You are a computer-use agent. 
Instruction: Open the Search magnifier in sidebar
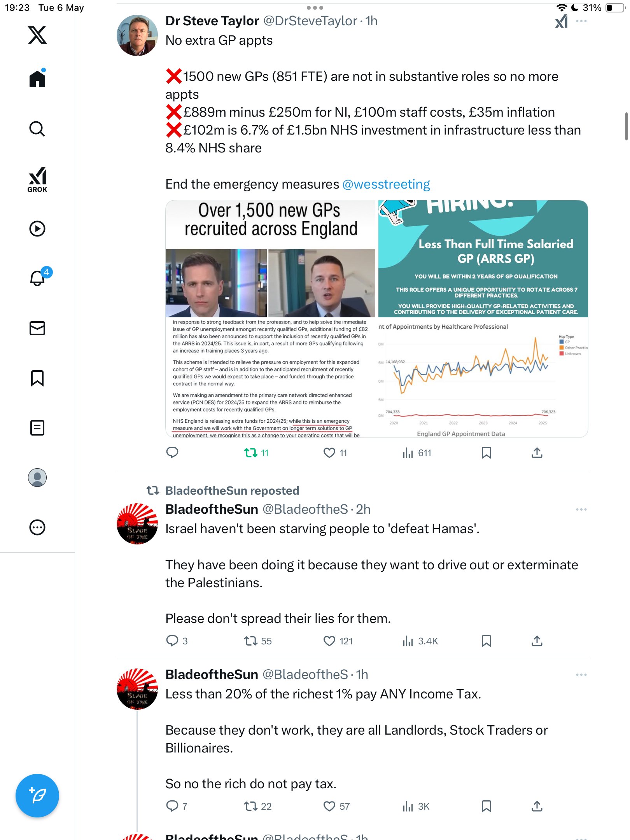[x=37, y=129]
